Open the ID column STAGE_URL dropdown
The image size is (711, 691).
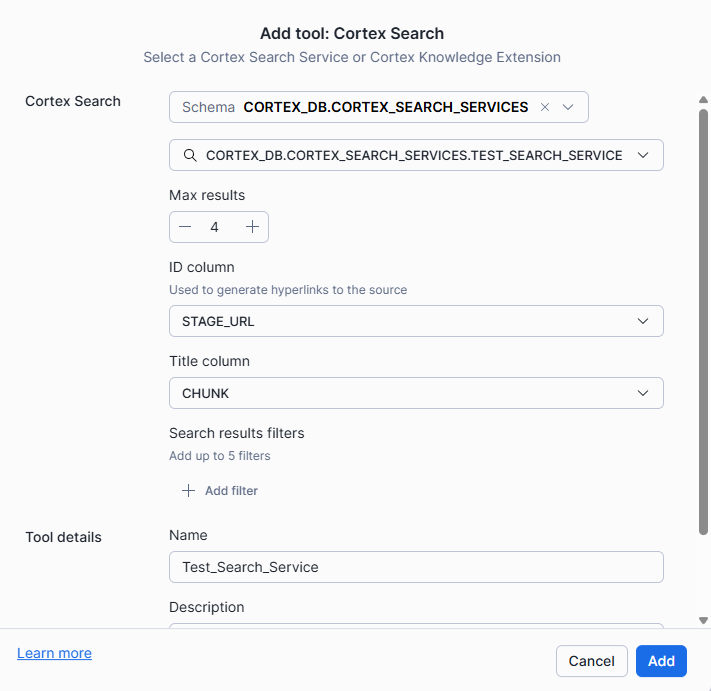(416, 321)
